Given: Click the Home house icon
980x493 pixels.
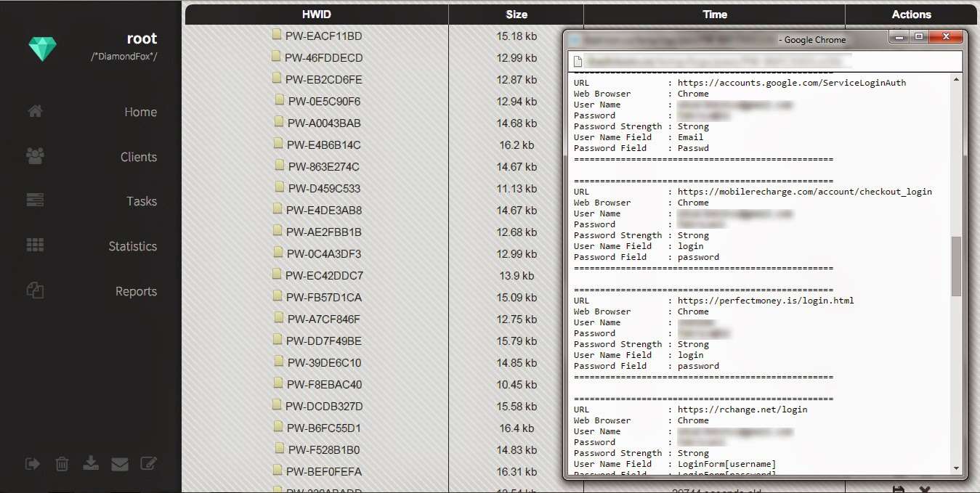Looking at the screenshot, I should pyautogui.click(x=35, y=111).
